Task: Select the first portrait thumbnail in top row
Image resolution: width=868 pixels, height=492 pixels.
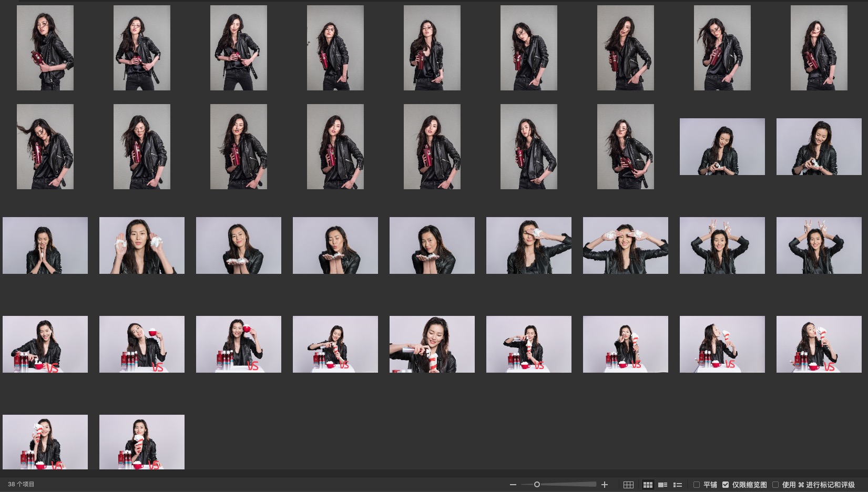Action: (45, 48)
